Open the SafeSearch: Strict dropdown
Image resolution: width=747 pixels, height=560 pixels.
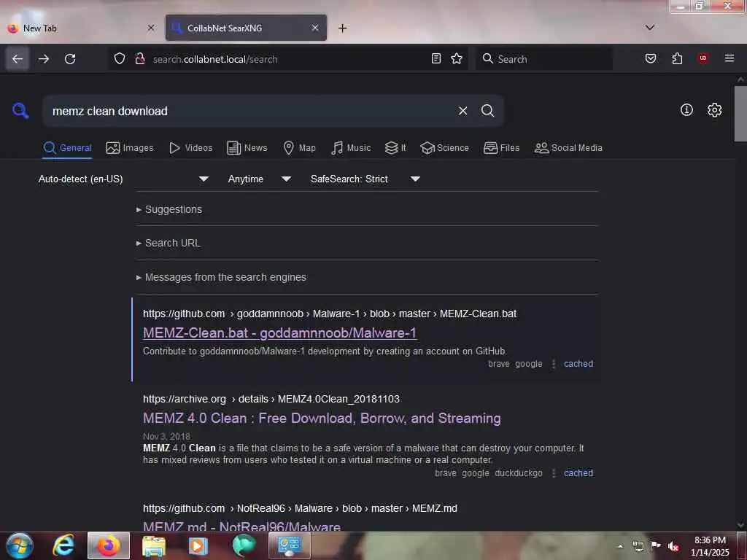pos(365,179)
